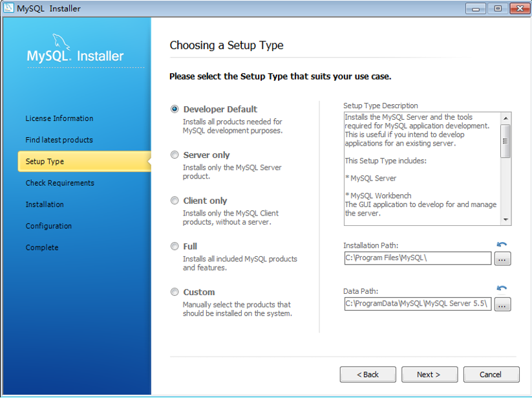This screenshot has height=398, width=532.
Task: Click 'Installs all included MySQL products' text
Action: coord(240,263)
